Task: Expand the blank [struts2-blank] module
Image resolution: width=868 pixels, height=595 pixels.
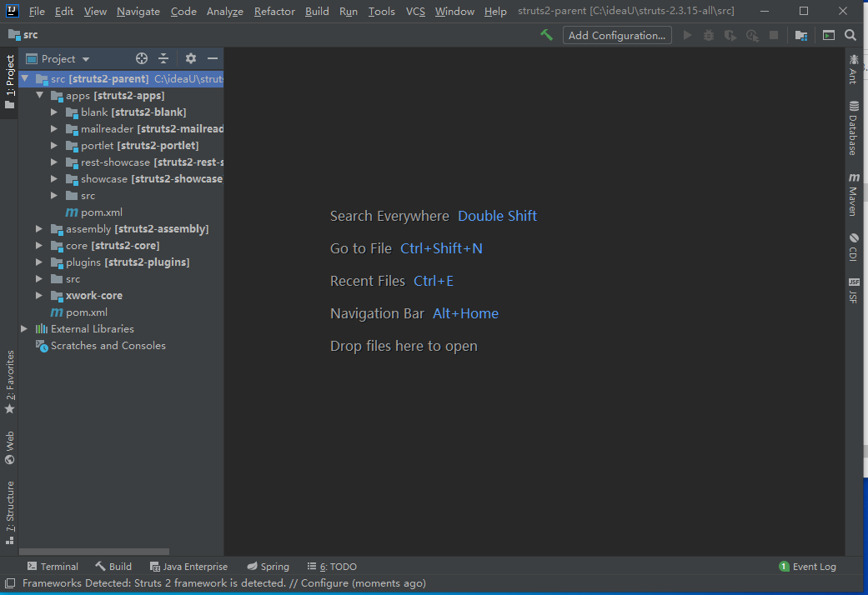Action: 54,112
